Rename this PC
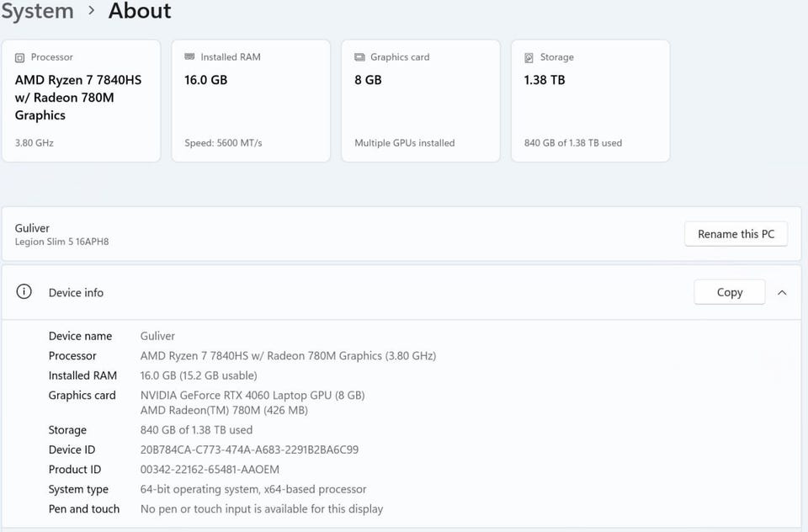 click(x=736, y=234)
